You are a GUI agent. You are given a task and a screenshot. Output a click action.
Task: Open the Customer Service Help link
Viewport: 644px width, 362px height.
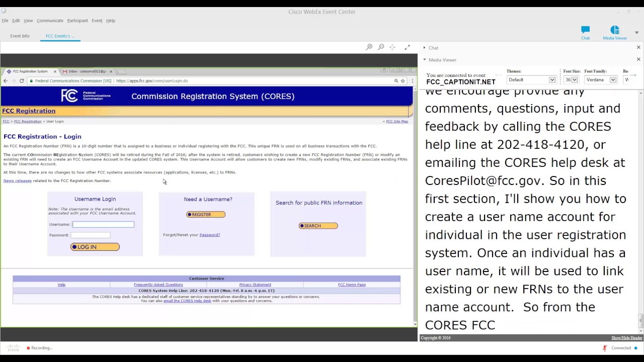[61, 285]
